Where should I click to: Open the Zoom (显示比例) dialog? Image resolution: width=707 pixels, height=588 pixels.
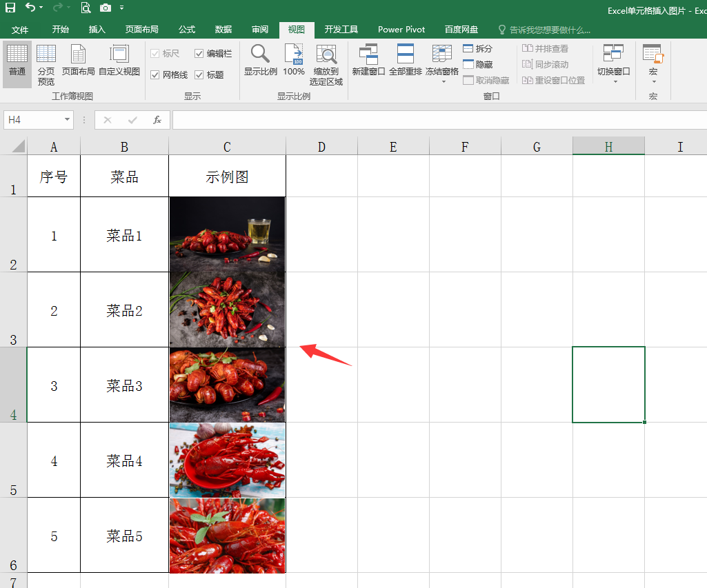[260, 60]
